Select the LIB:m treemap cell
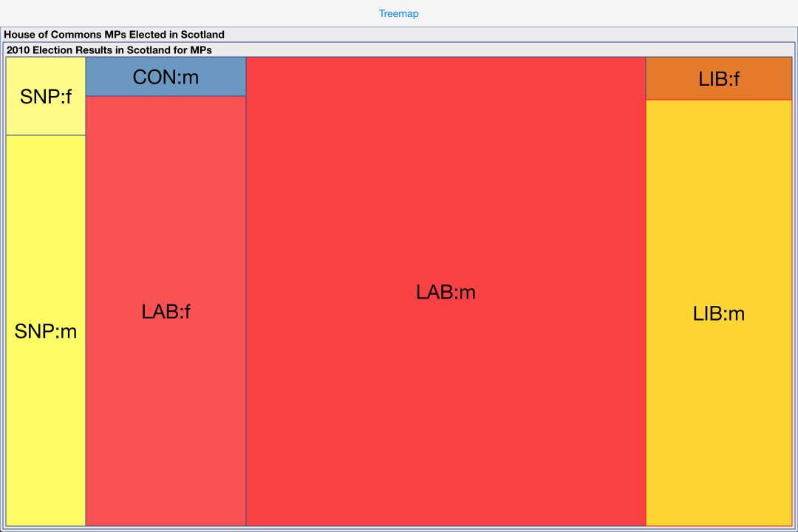 click(719, 313)
